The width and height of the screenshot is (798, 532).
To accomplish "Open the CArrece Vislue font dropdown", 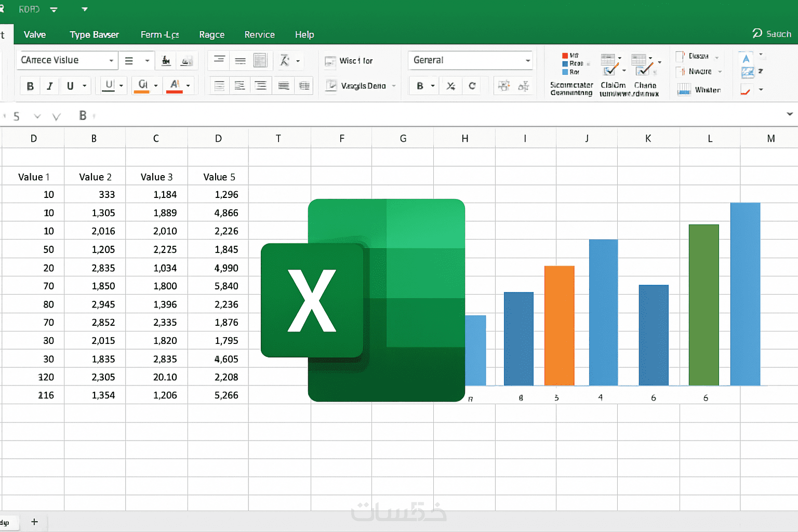I will (x=111, y=61).
